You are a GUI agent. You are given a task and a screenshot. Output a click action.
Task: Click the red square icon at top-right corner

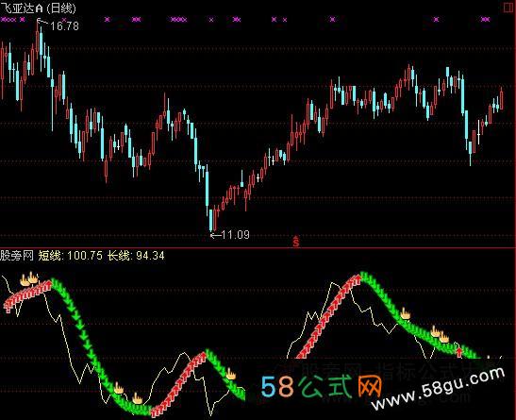[x=509, y=8]
